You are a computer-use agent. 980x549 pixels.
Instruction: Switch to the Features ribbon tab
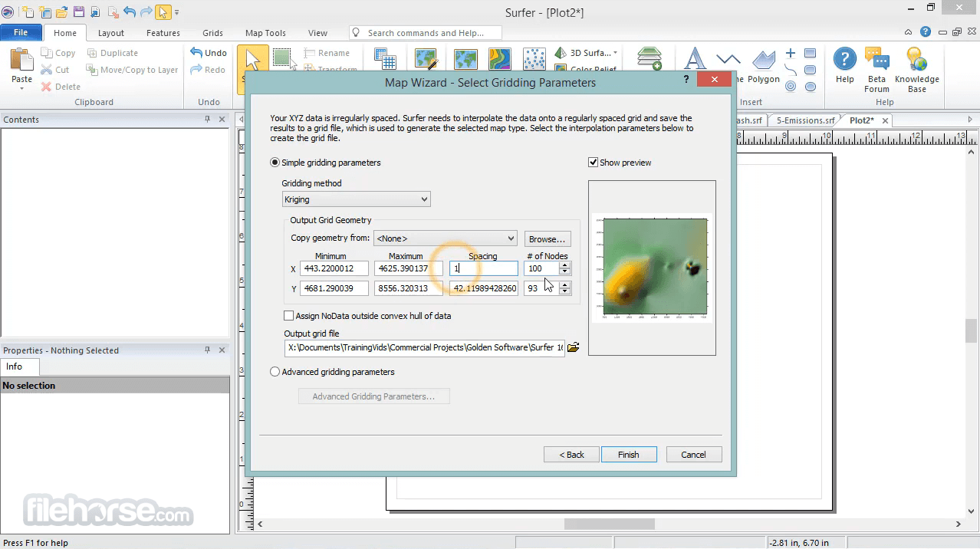coord(163,33)
